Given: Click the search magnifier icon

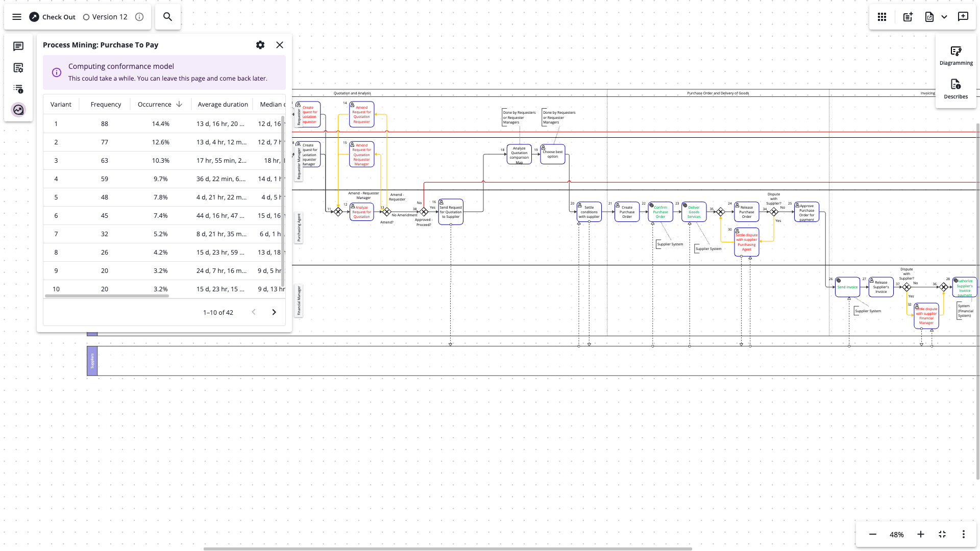Looking at the screenshot, I should [167, 17].
